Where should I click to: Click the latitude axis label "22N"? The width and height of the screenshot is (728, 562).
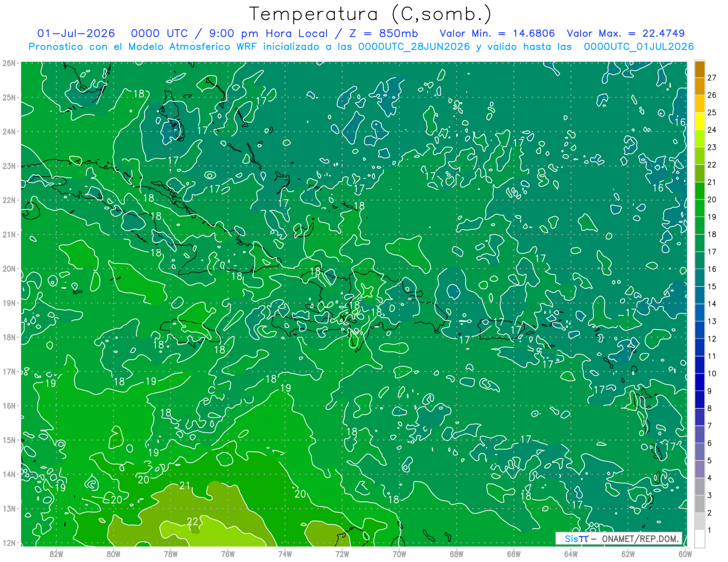pos(9,200)
